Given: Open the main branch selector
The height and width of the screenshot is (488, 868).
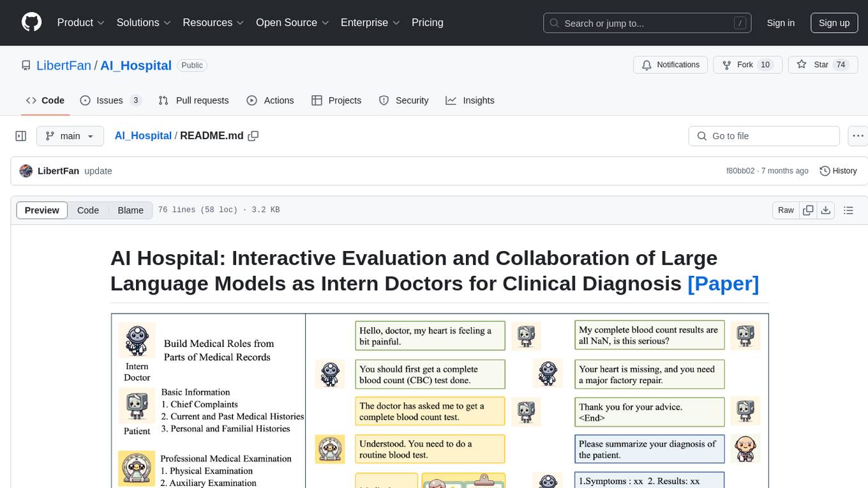Looking at the screenshot, I should (70, 136).
